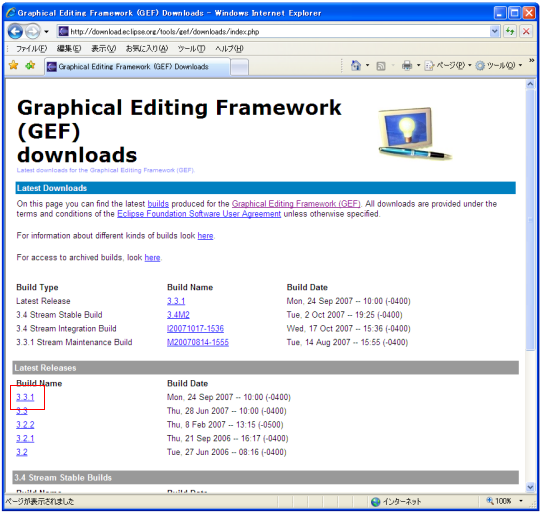Expand the recent pages dropdown arrow
This screenshot has height=513, width=540.
tap(46, 32)
